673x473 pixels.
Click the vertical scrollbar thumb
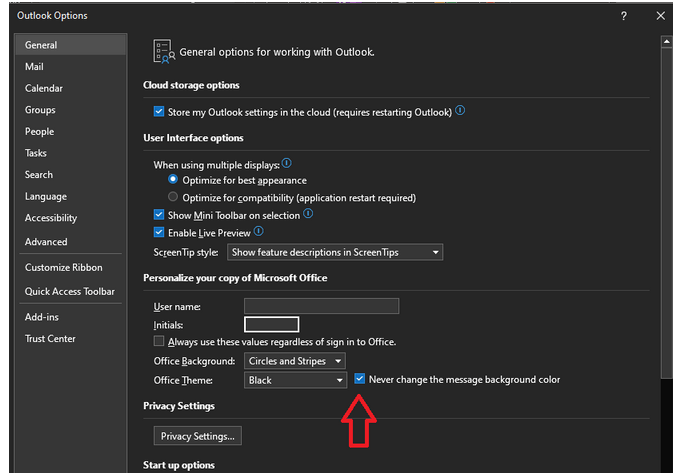[x=667, y=213]
